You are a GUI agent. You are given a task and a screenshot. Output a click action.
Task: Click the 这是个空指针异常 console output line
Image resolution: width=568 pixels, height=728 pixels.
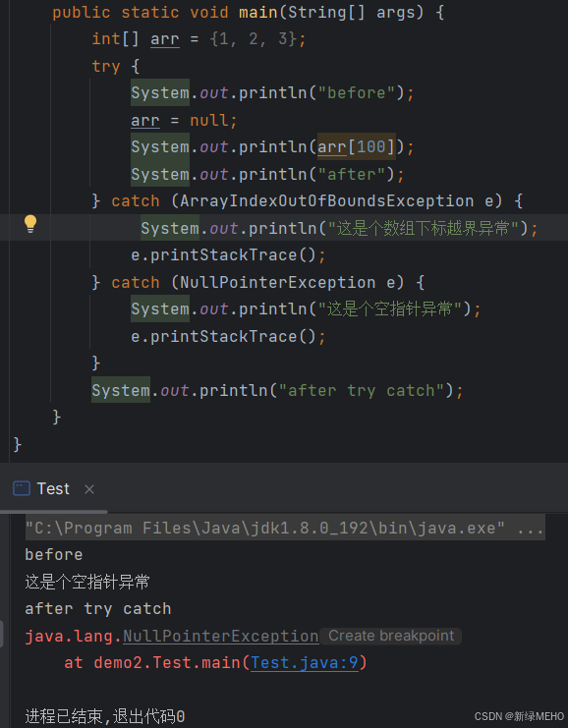click(87, 582)
